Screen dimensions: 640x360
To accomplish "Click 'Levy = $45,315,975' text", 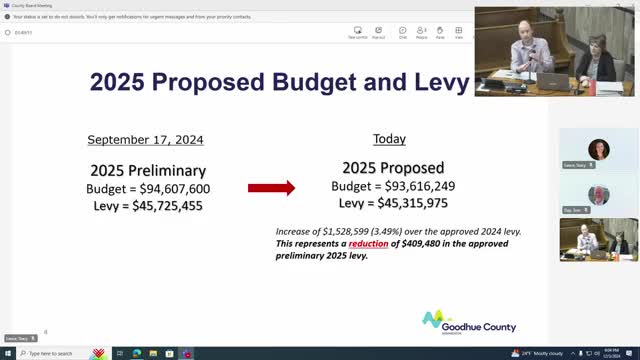I will (393, 203).
